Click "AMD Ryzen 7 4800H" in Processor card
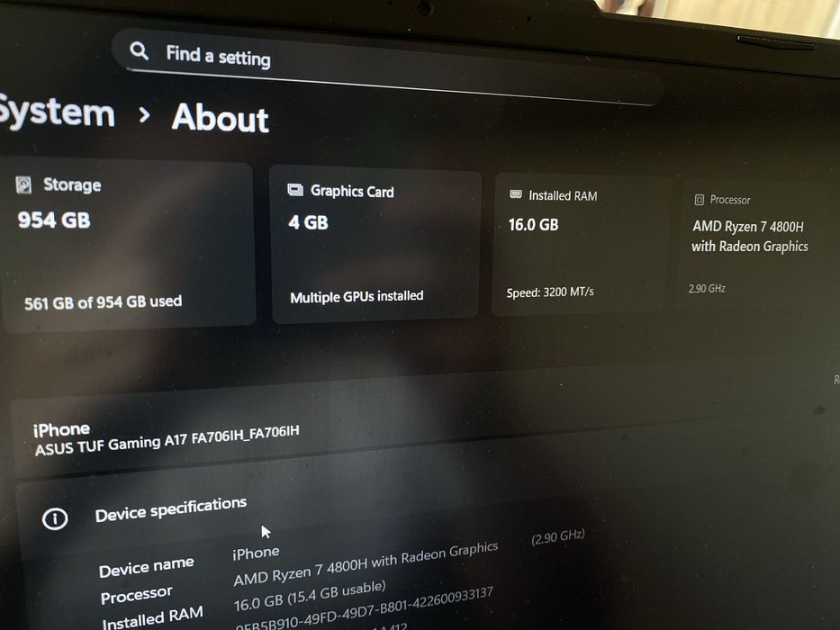 point(748,226)
